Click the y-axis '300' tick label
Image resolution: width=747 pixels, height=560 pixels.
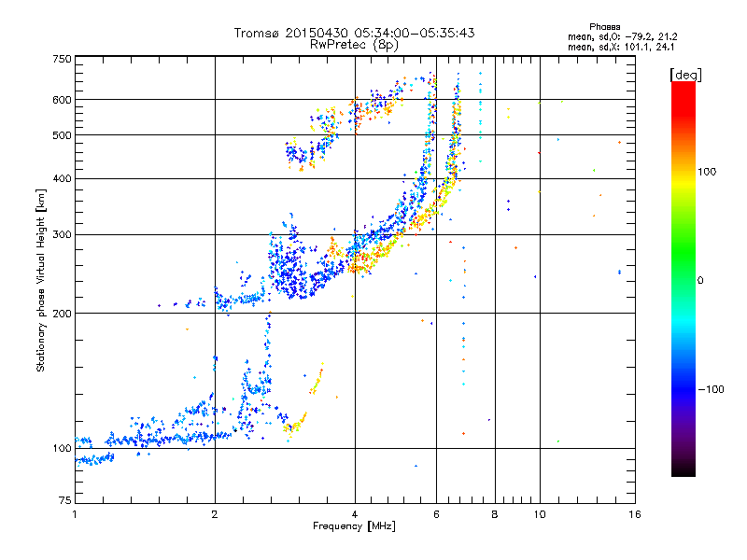[x=62, y=234]
